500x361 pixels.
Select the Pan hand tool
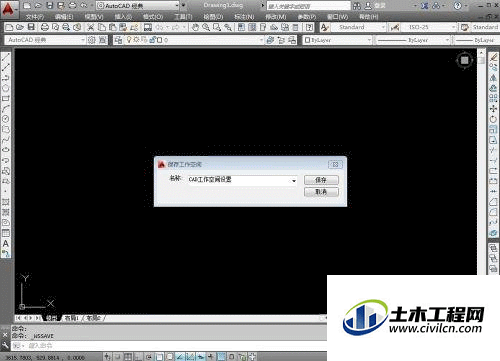[x=195, y=27]
